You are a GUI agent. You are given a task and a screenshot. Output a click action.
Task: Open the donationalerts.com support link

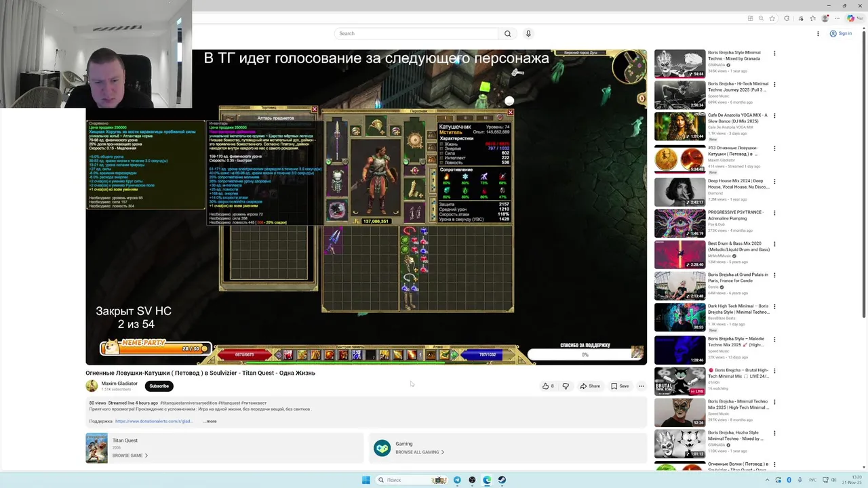(154, 422)
